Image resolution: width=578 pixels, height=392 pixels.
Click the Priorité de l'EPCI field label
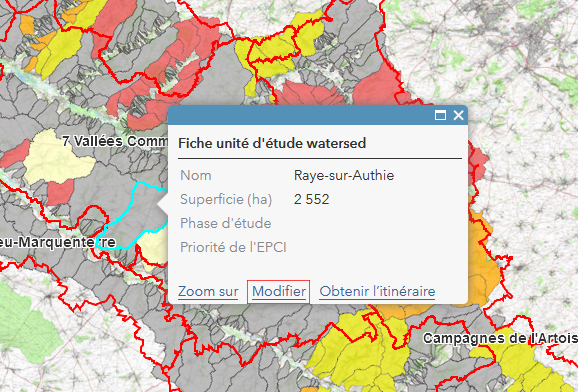click(233, 247)
